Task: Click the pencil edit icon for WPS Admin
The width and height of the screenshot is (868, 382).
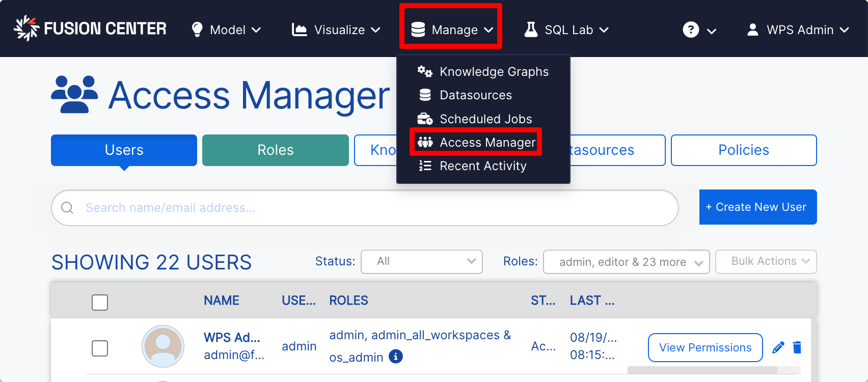Action: click(x=778, y=347)
